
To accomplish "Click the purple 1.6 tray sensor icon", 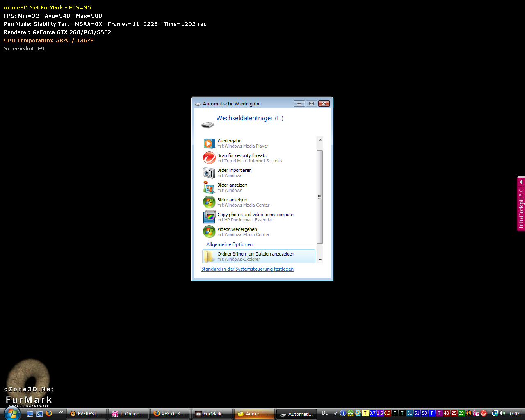I will [380, 413].
